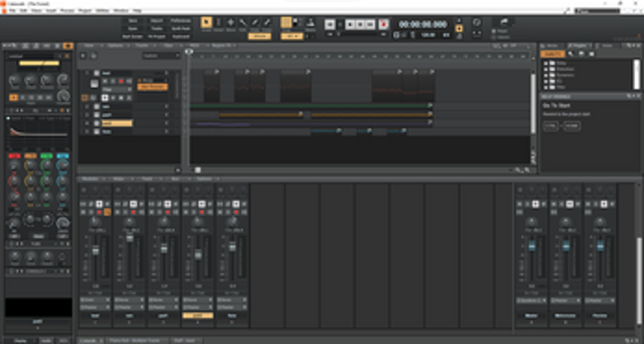Toggle the Snap to Grid button
The width and height of the screenshot is (644, 344).
point(286,23)
